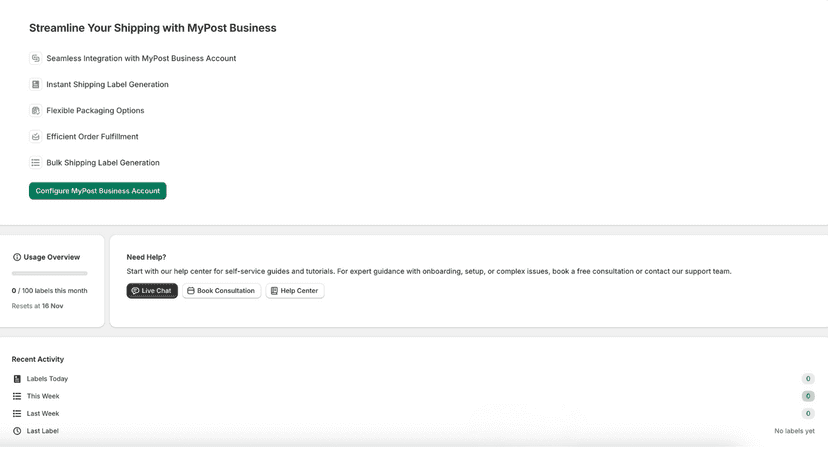Click the Last Label clock icon

(17, 431)
